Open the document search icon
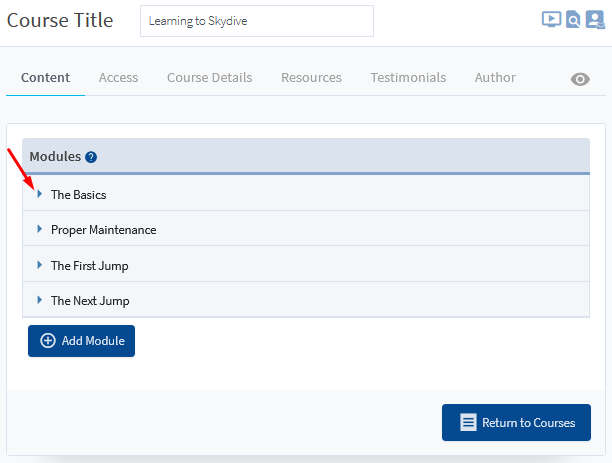The image size is (612, 463). click(573, 20)
